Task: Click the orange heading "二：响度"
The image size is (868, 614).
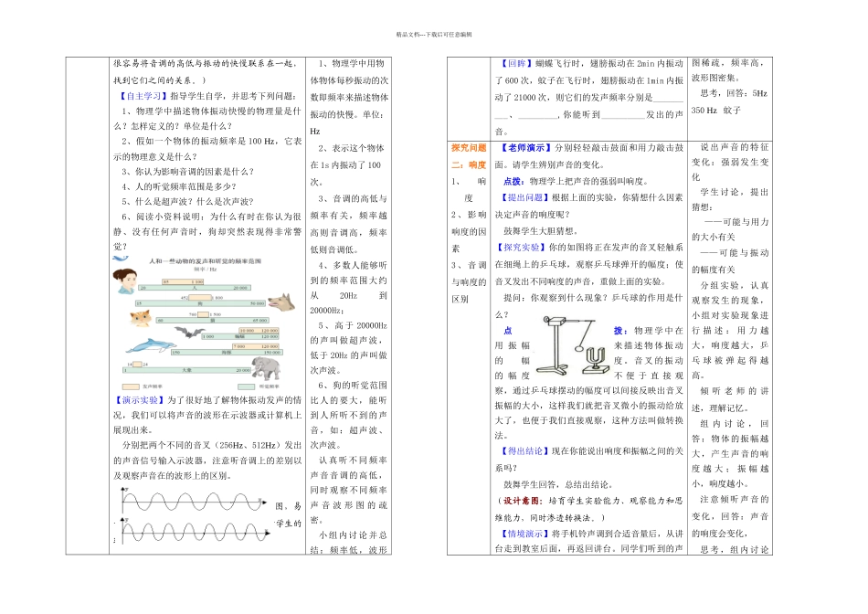Action: pos(469,164)
